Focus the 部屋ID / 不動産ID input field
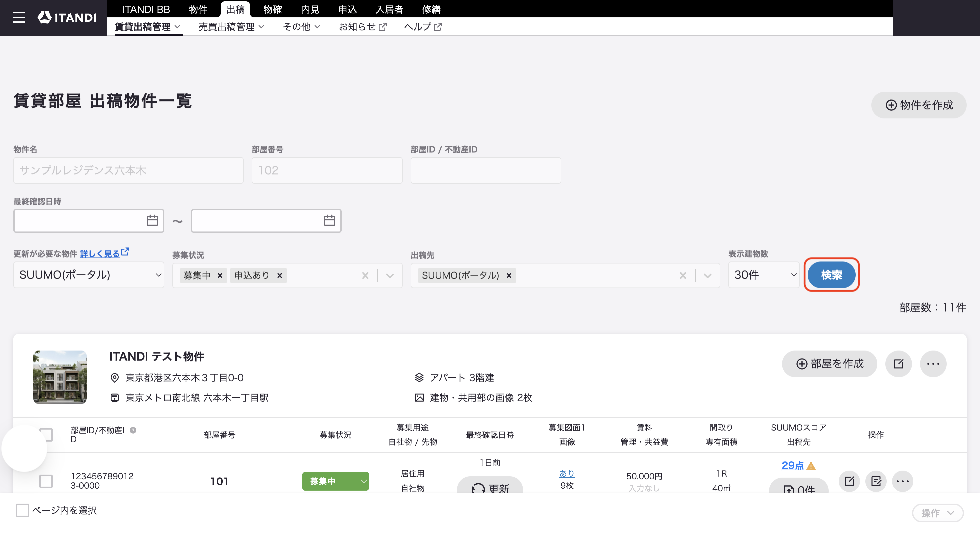The image size is (980, 533). click(486, 170)
